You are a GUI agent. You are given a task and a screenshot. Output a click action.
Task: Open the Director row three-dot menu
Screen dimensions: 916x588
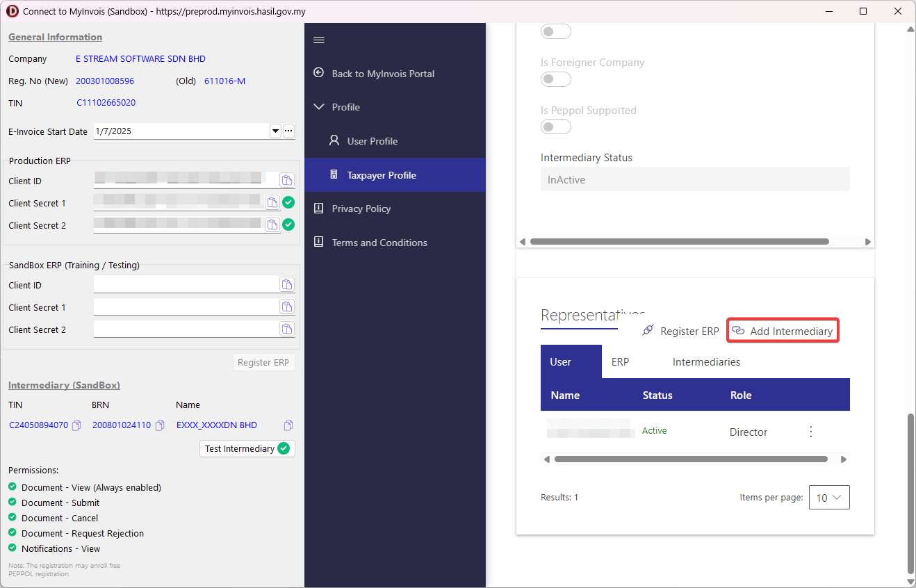click(x=810, y=432)
